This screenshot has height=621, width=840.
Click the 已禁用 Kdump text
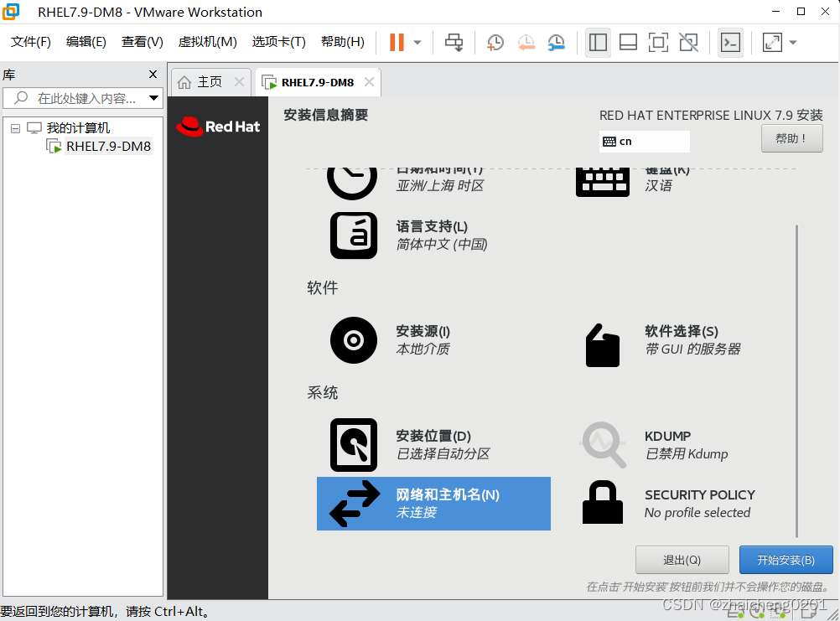pos(687,454)
